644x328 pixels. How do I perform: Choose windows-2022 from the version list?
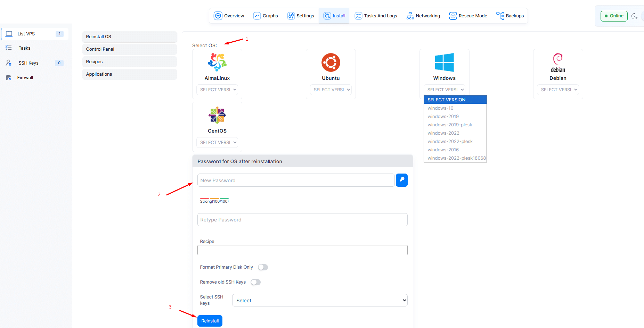[443, 133]
